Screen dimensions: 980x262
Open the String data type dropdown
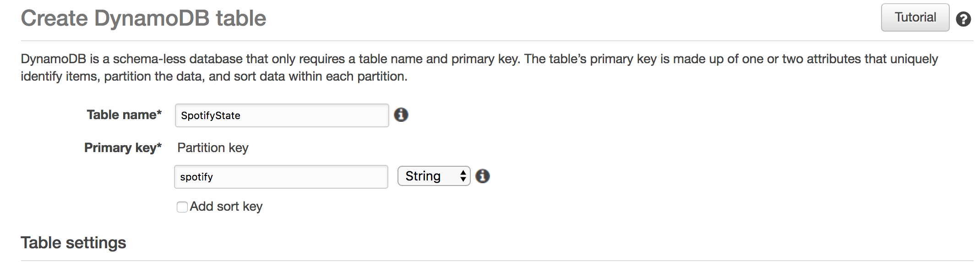click(x=434, y=176)
